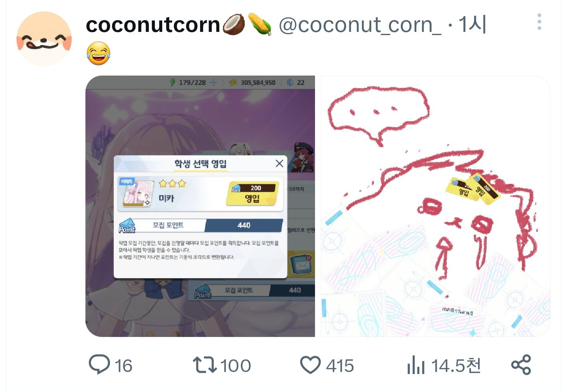View tweet analytics bar chart icon
Screen dimensions: 567x392
point(416,365)
